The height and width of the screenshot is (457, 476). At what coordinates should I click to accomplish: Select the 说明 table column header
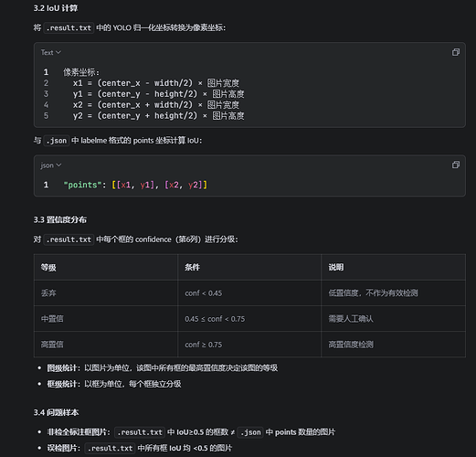393,267
